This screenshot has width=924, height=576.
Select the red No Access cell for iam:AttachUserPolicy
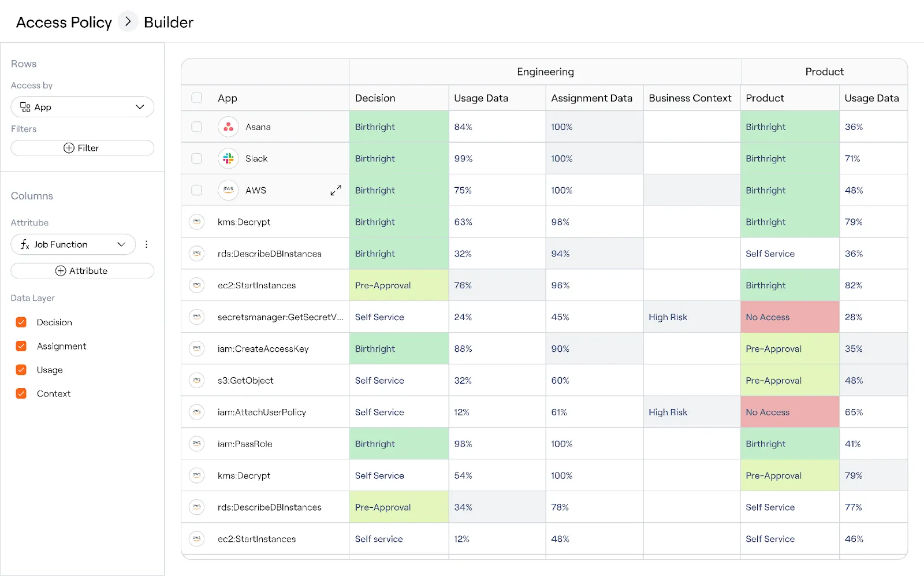[x=790, y=412]
